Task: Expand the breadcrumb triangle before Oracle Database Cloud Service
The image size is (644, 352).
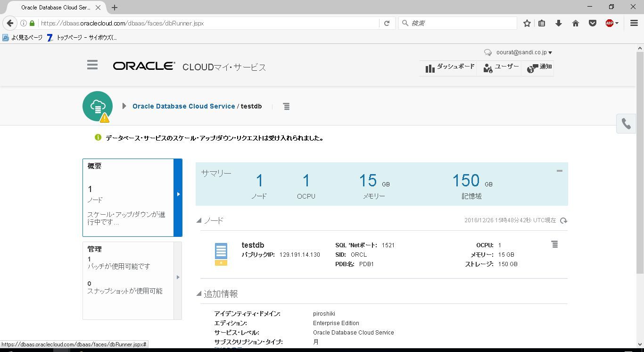Action: (124, 106)
